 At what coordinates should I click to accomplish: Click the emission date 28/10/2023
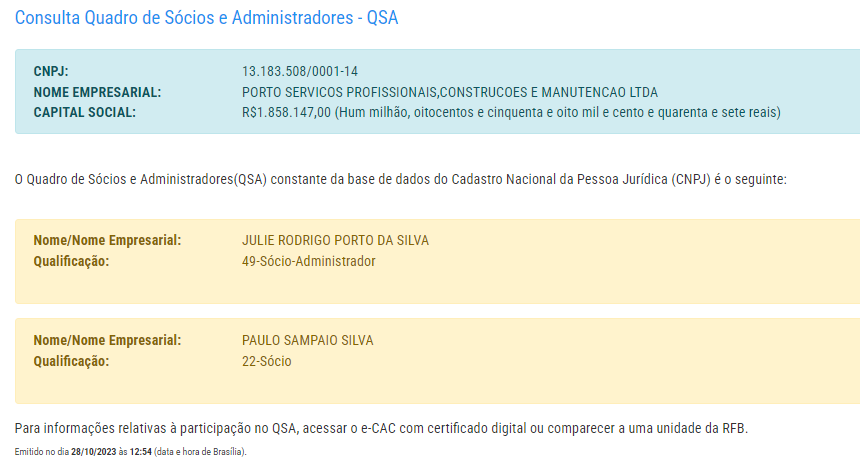[94, 452]
